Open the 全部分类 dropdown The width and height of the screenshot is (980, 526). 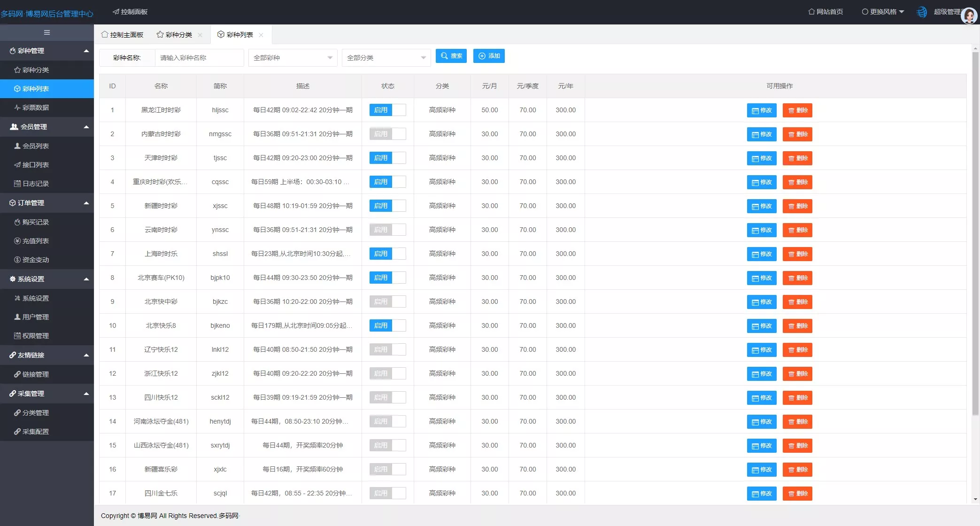click(x=386, y=58)
